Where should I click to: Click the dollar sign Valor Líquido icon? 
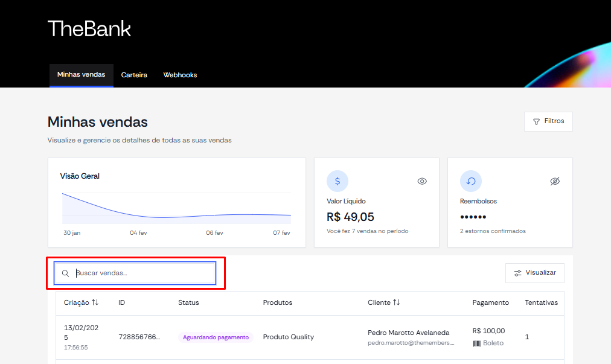[x=337, y=181]
